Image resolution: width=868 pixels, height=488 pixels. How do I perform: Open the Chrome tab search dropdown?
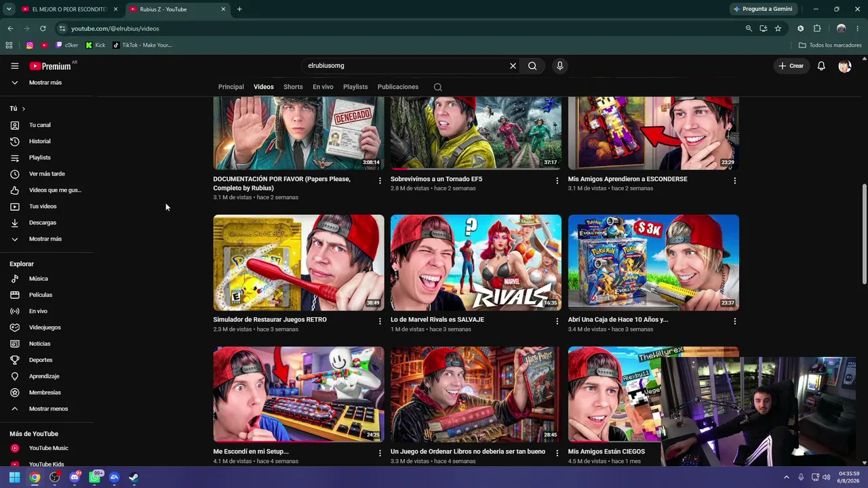tap(9, 9)
